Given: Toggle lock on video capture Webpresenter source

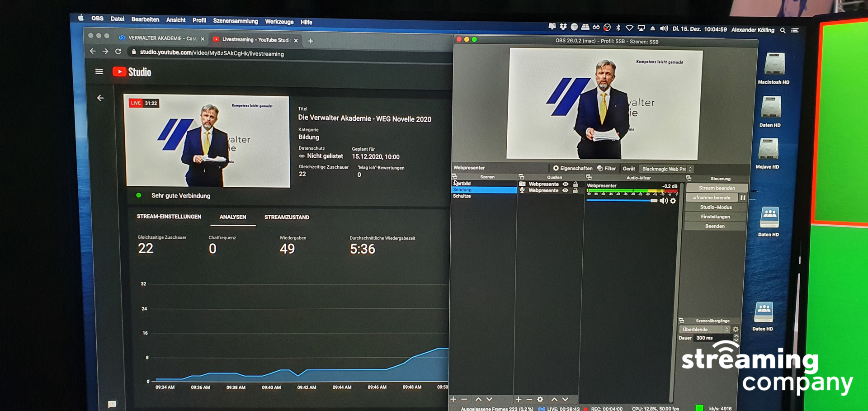Looking at the screenshot, I should pyautogui.click(x=576, y=184).
